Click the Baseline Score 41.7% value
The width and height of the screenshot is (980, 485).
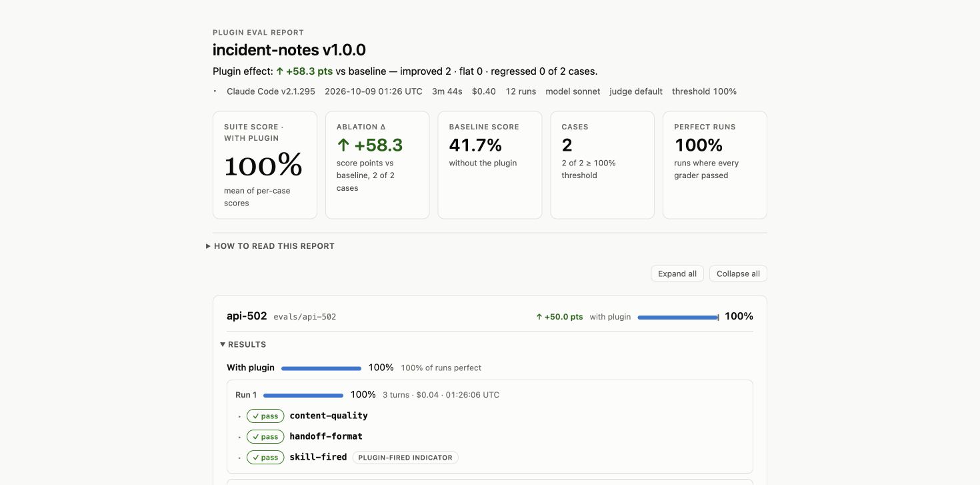point(475,145)
